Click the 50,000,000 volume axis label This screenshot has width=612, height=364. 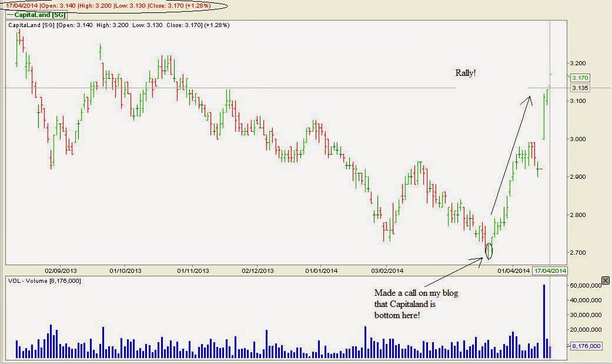pyautogui.click(x=586, y=286)
